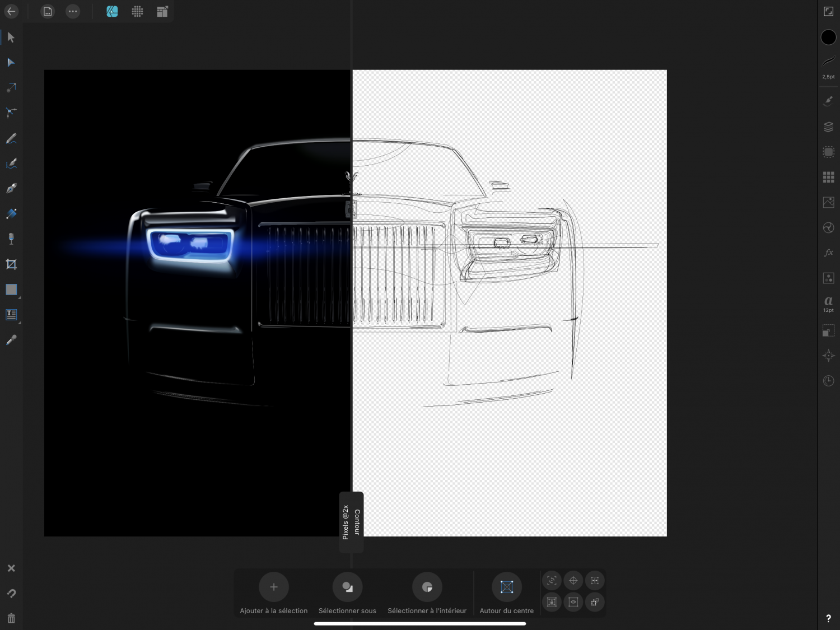
Task: Toggle the Autour du centre option
Action: click(x=506, y=587)
